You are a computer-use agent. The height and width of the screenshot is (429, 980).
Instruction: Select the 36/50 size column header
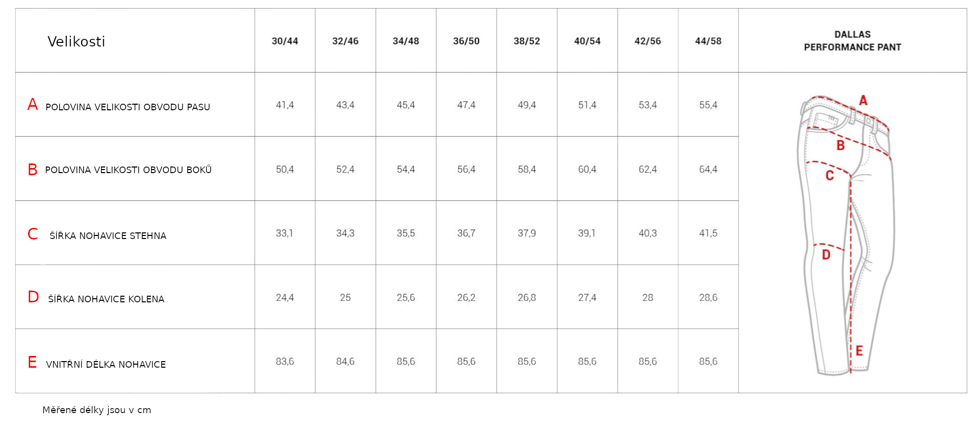(x=467, y=41)
